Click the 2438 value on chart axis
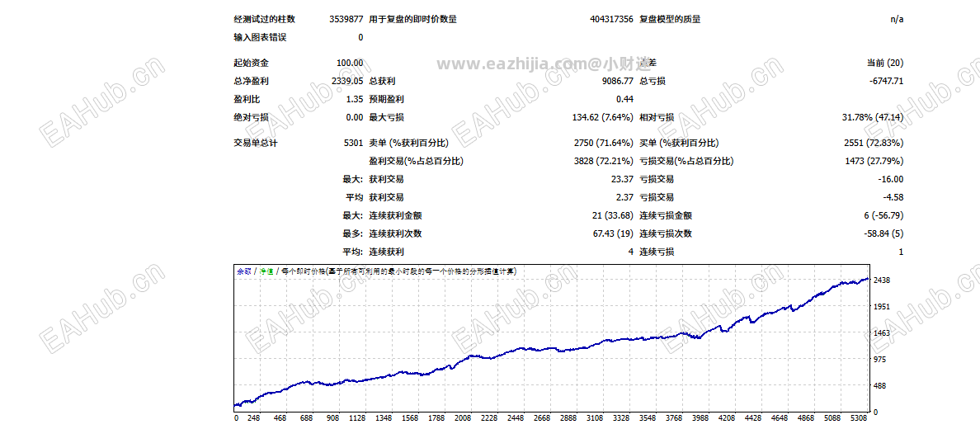Viewport: 980px width, 429px height. (882, 280)
